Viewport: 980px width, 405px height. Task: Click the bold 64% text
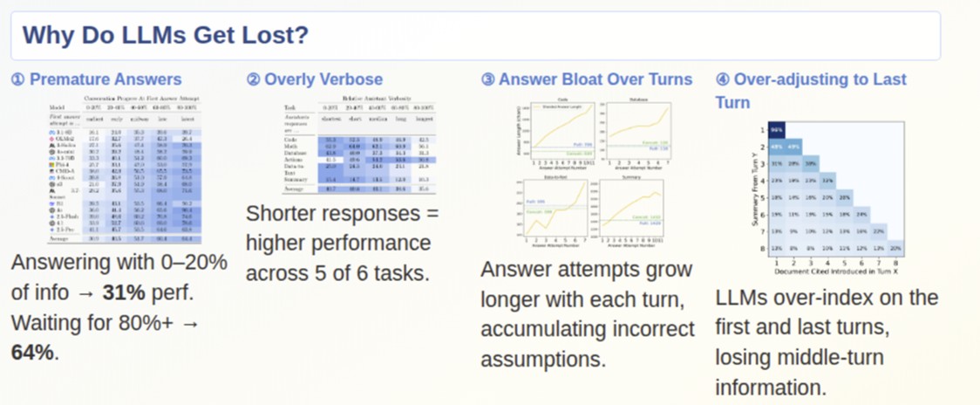click(32, 353)
